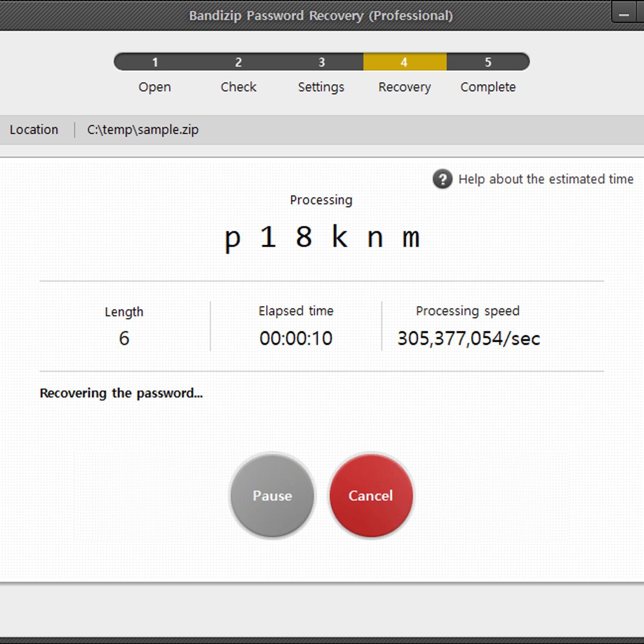Viewport: 644px width, 644px height.
Task: Select step 3 in progress bar
Action: [322, 62]
